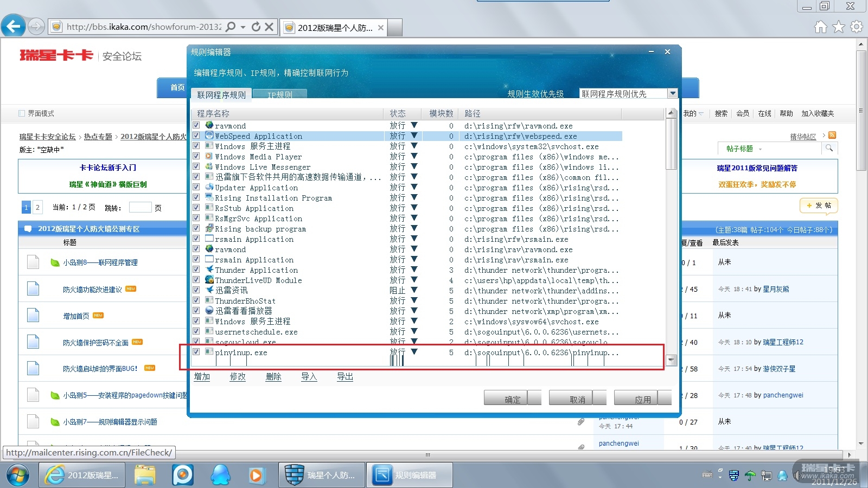This screenshot has width=868, height=488.
Task: Open the browser tools gear icon
Action: click(x=857, y=27)
